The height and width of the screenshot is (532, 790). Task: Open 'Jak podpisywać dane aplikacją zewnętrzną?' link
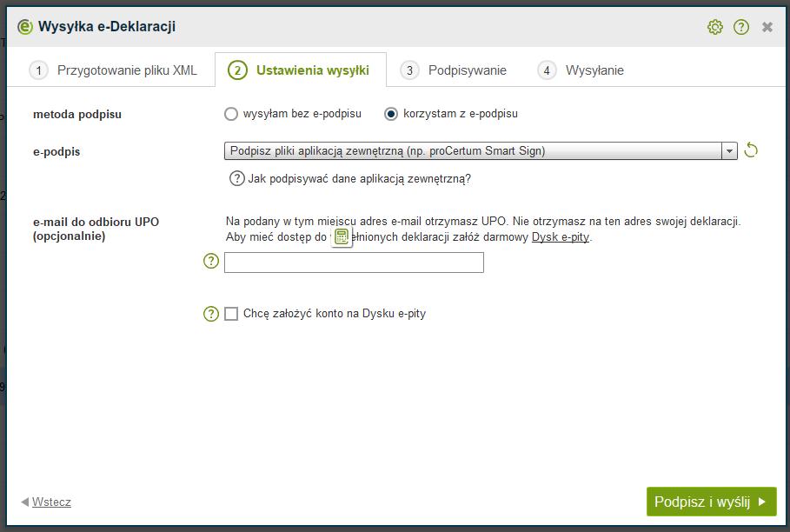pyautogui.click(x=359, y=178)
